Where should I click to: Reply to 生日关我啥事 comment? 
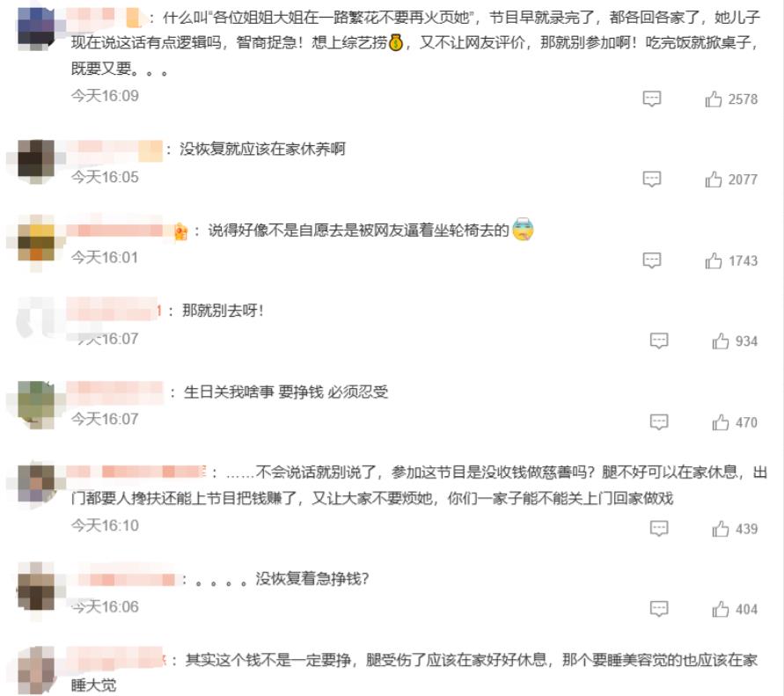pos(658,421)
